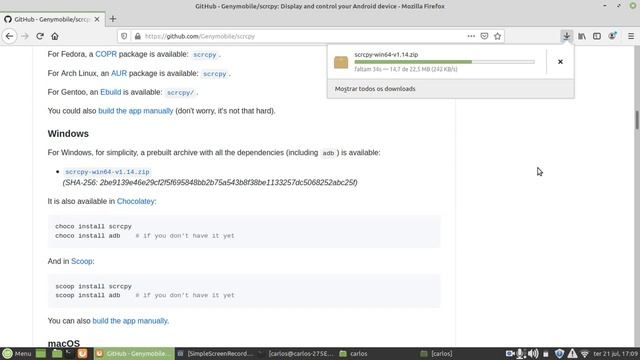Bookmark this page with the star

pos(497,36)
